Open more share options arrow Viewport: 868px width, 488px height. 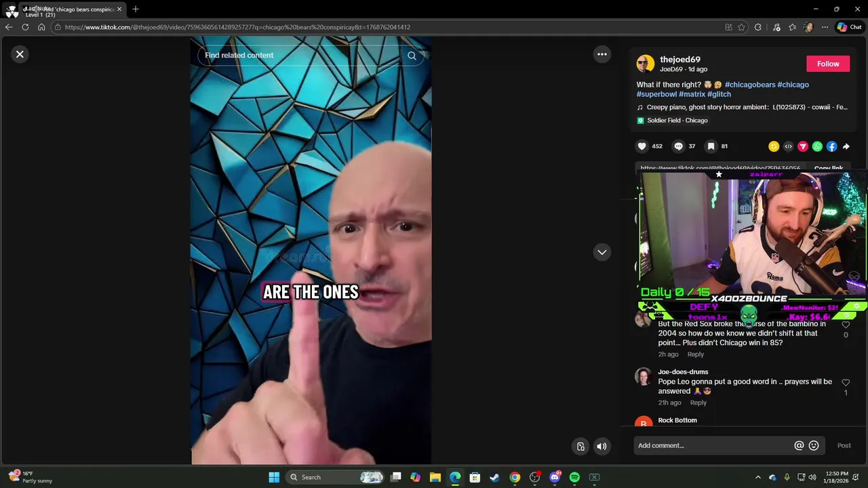(x=846, y=146)
